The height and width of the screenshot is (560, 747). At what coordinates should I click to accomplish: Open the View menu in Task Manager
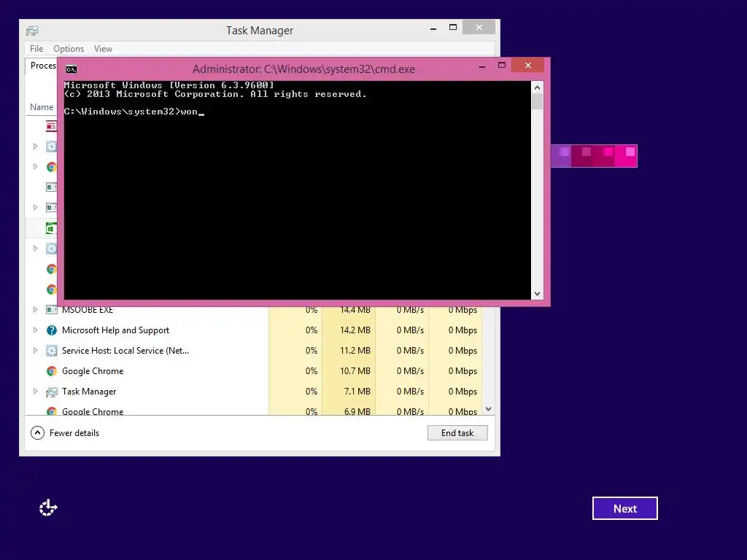point(103,49)
